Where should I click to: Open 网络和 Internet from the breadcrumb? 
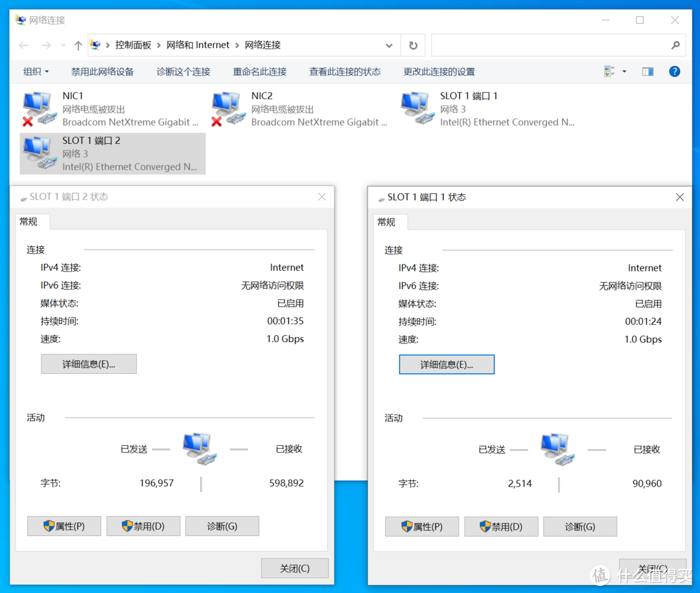pyautogui.click(x=198, y=45)
